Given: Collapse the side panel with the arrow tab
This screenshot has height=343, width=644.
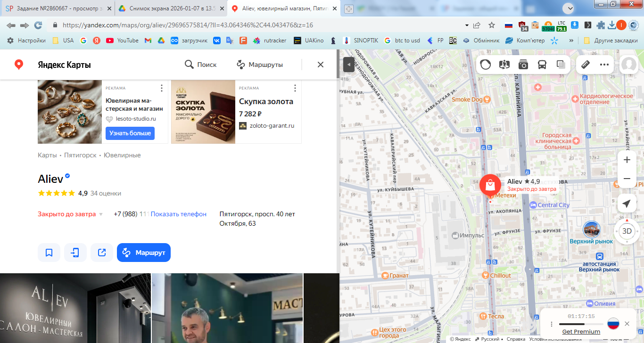Looking at the screenshot, I should [x=349, y=65].
